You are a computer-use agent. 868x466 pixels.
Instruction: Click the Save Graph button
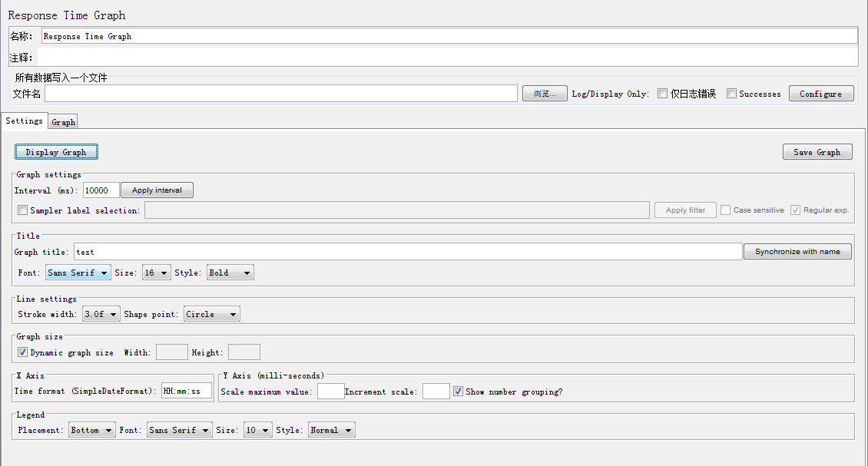pyautogui.click(x=817, y=152)
